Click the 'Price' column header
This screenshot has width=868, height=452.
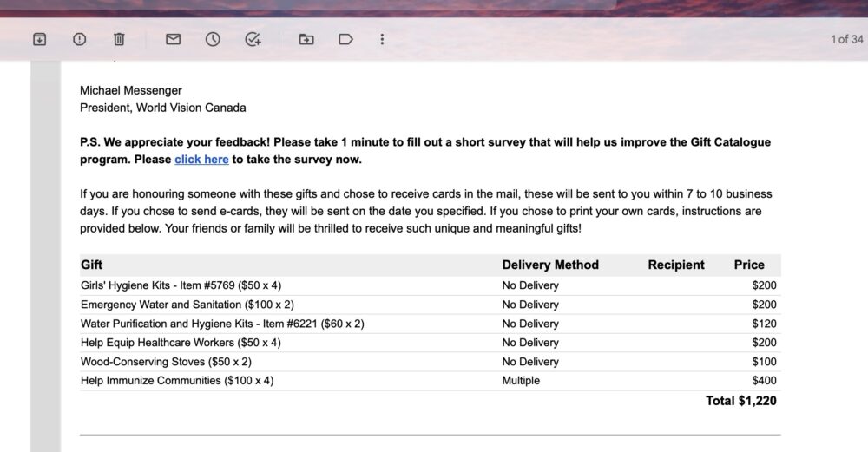click(748, 265)
